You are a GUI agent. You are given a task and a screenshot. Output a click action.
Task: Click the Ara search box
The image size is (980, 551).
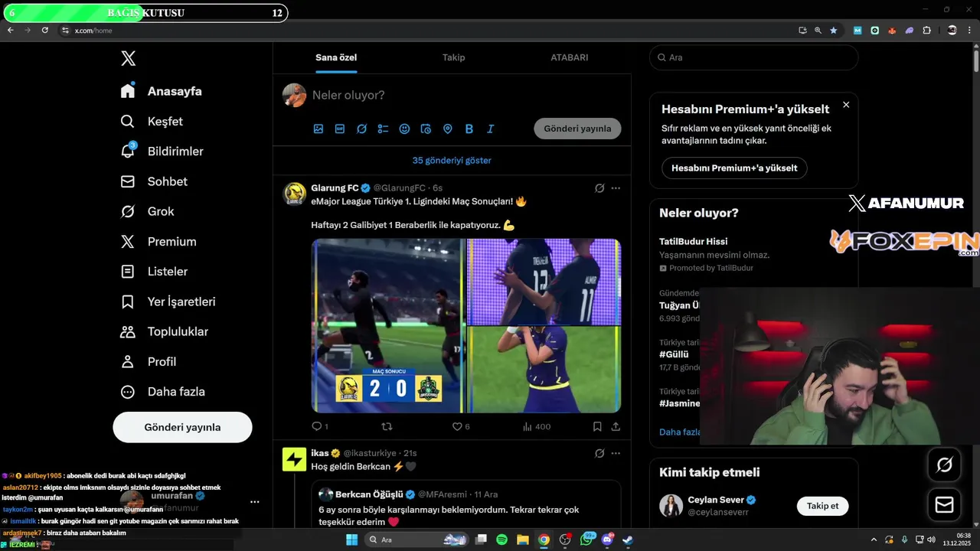(754, 57)
